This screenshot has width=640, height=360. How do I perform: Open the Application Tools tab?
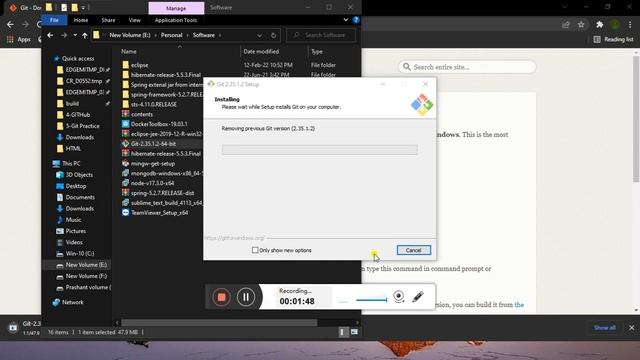click(x=176, y=20)
